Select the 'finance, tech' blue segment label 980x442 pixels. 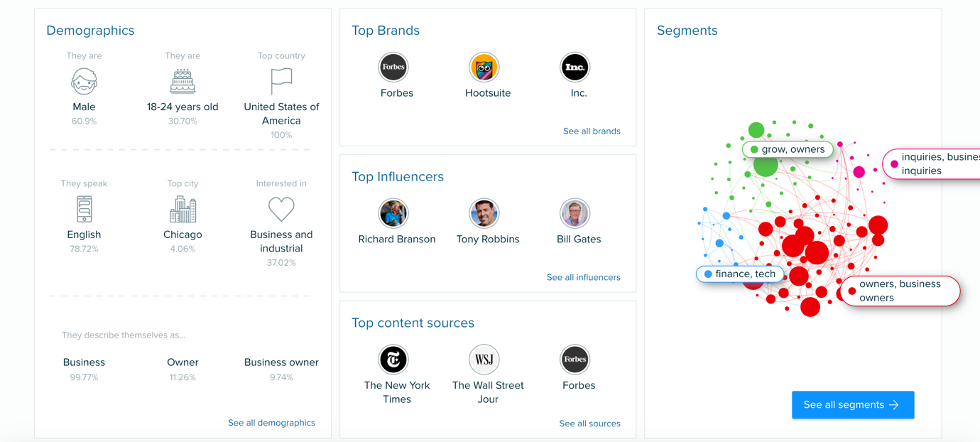click(740, 274)
